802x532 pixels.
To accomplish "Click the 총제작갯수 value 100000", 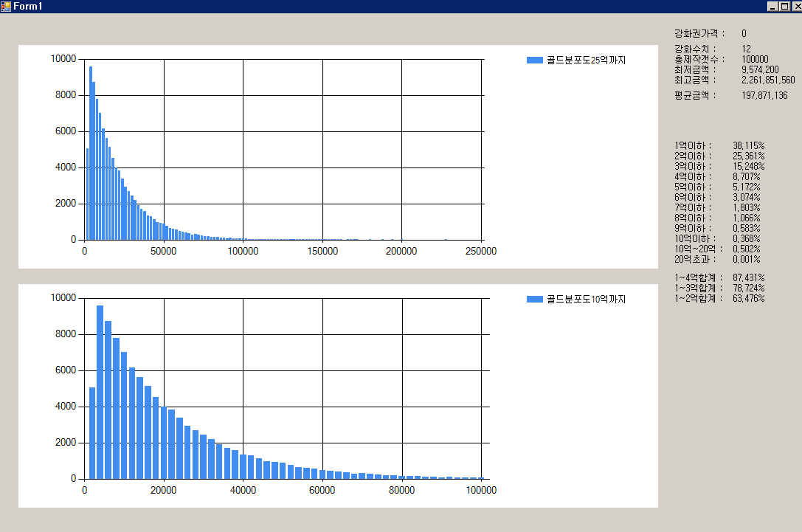I will (755, 59).
